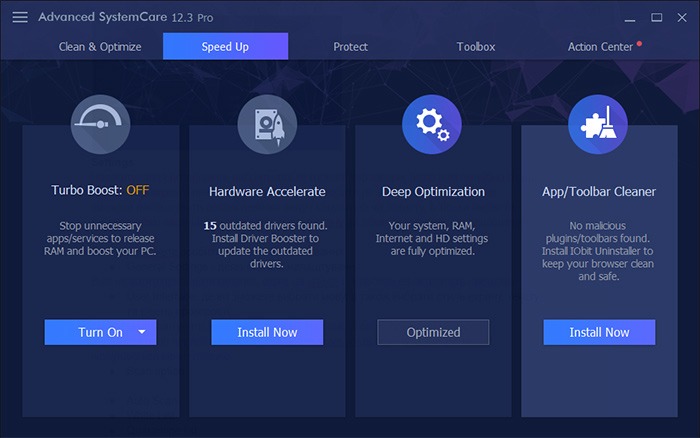Open the hamburger menu icon
The height and width of the screenshot is (438, 700).
pyautogui.click(x=20, y=17)
